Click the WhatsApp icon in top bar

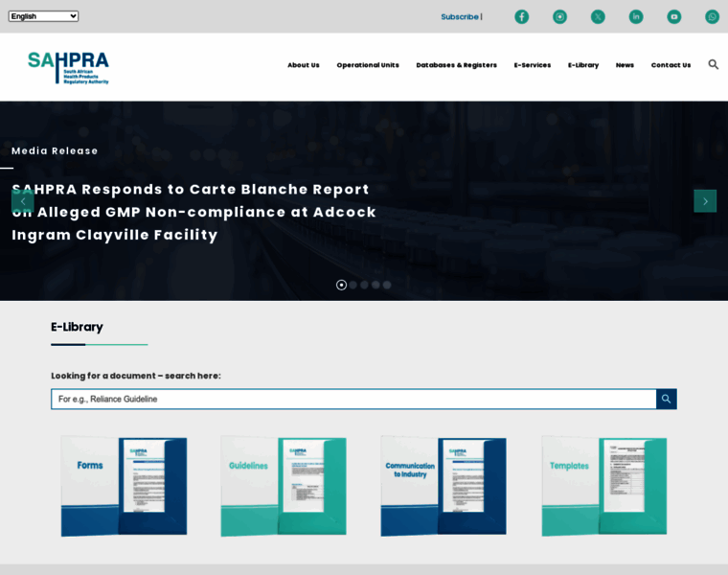click(x=712, y=16)
